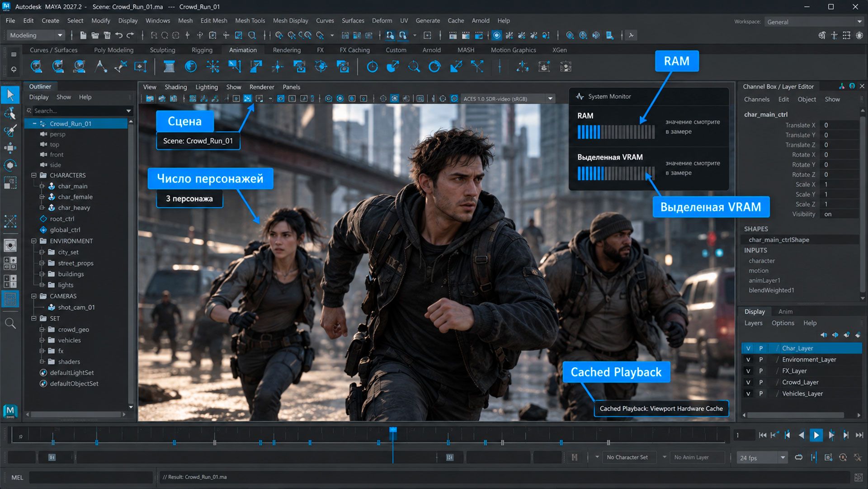Jump to the start of playback range

763,435
